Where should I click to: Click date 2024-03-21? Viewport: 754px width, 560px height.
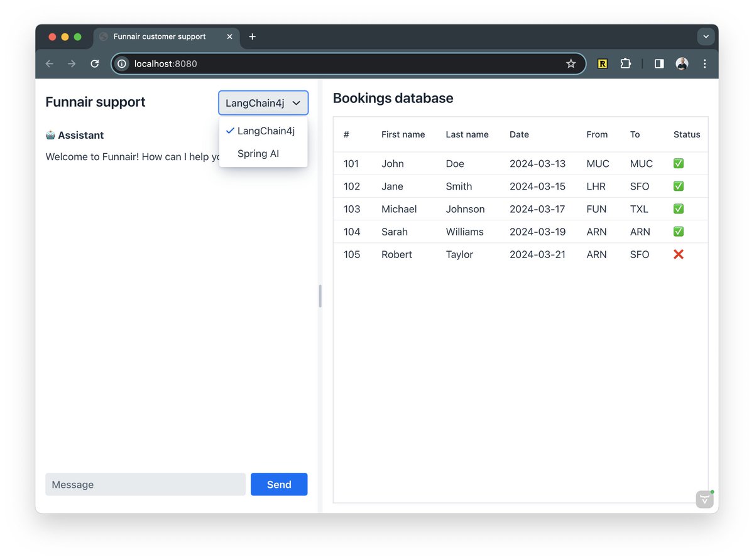click(x=537, y=254)
